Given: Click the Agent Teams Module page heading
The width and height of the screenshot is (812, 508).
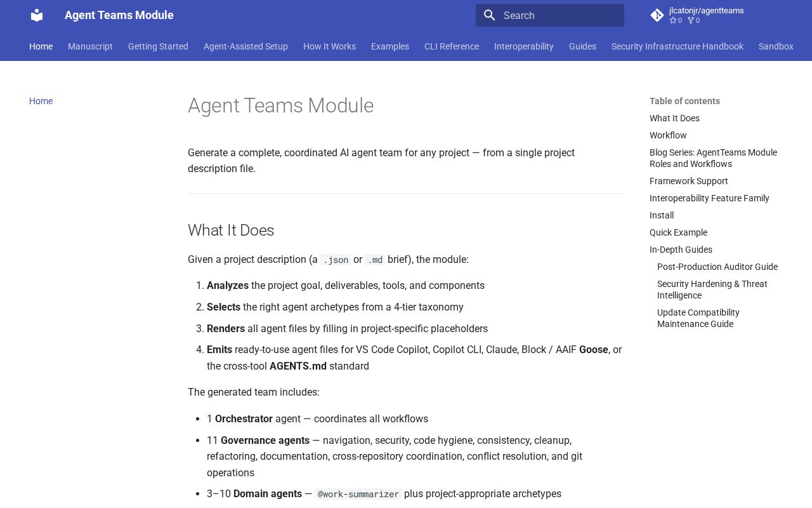Looking at the screenshot, I should point(280,105).
